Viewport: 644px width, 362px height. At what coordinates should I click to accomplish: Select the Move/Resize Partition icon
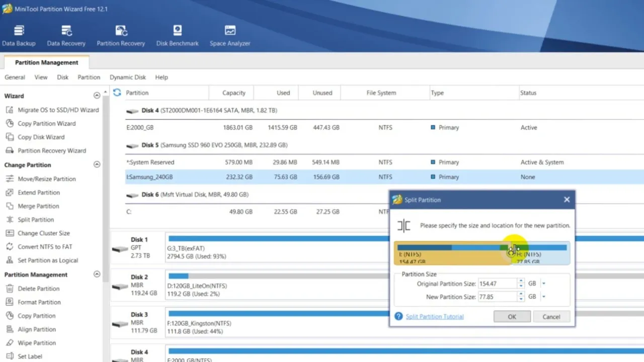click(x=10, y=178)
